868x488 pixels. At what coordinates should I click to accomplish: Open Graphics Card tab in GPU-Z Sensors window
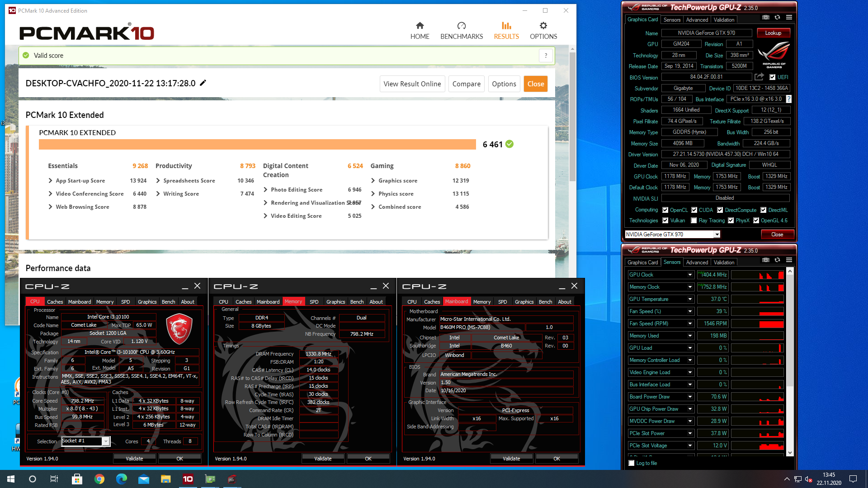642,263
